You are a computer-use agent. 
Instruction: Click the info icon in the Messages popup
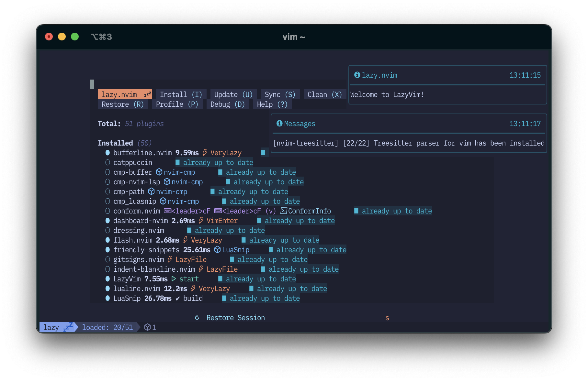pyautogui.click(x=279, y=123)
